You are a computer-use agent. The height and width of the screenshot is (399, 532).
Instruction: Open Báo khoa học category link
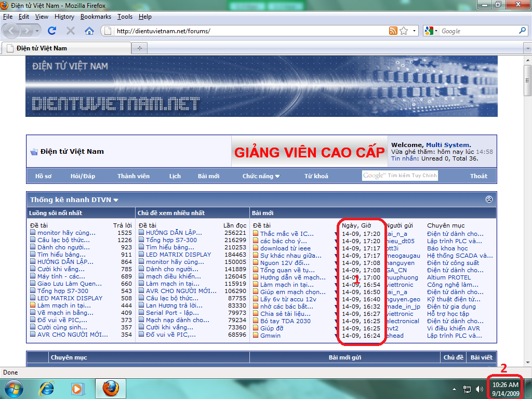pos(447,248)
